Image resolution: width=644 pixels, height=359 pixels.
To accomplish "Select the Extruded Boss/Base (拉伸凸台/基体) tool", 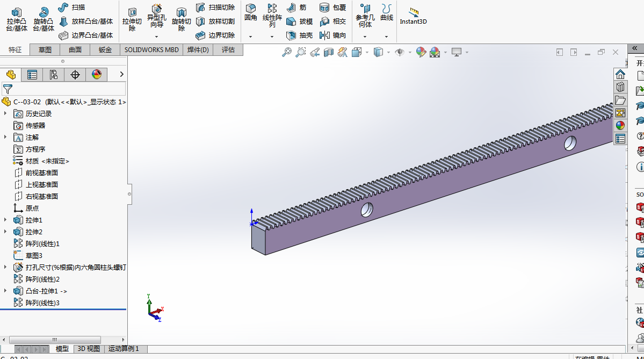I will point(17,19).
